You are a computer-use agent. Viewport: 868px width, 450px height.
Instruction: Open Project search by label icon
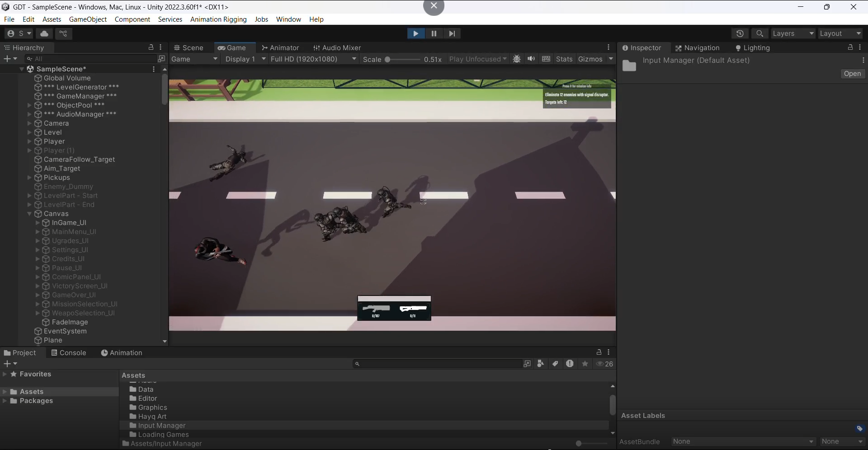(555, 364)
